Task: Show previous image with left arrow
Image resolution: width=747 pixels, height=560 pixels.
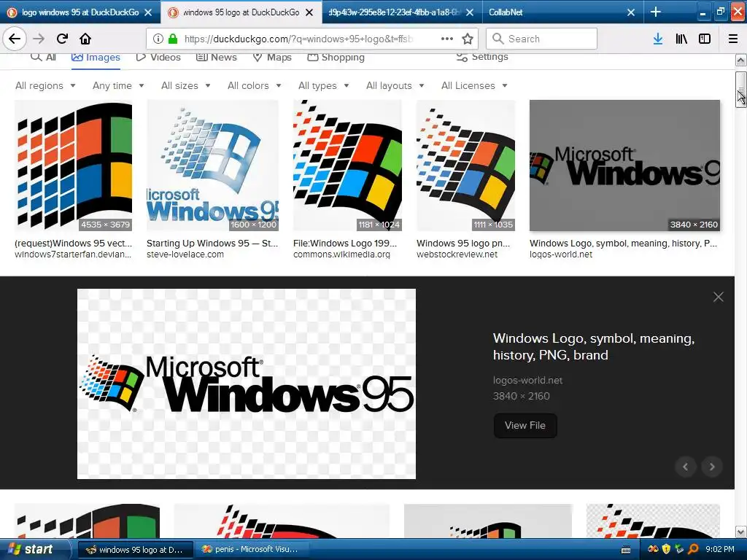Action: coord(686,467)
